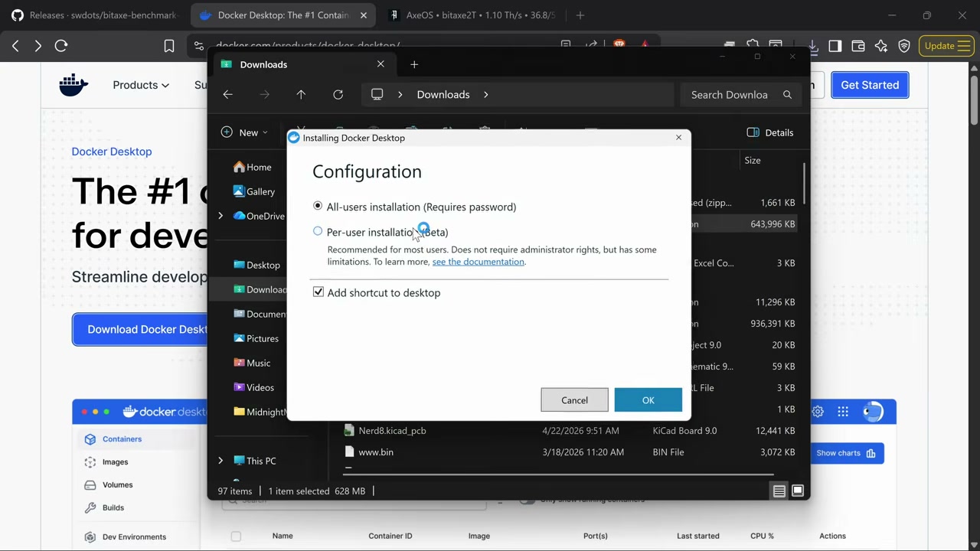Open the Videos folder in Explorer sidebar
The width and height of the screenshot is (980, 551).
253,387
